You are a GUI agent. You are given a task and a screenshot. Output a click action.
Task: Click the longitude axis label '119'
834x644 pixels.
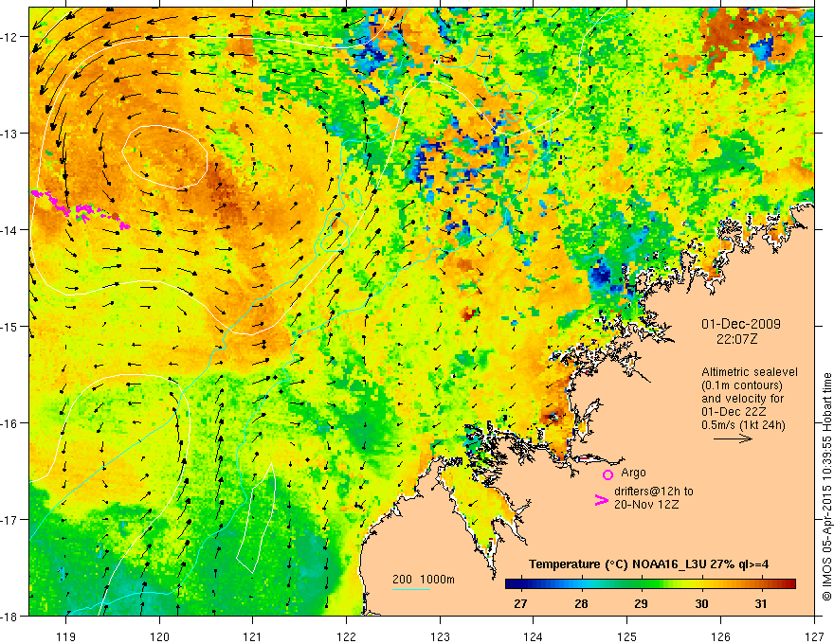pyautogui.click(x=66, y=637)
